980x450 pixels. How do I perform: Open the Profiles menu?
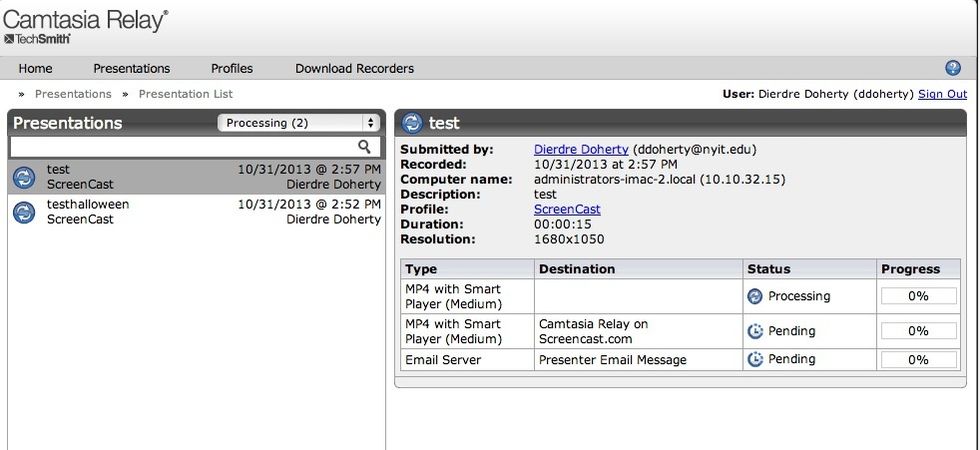coord(232,69)
